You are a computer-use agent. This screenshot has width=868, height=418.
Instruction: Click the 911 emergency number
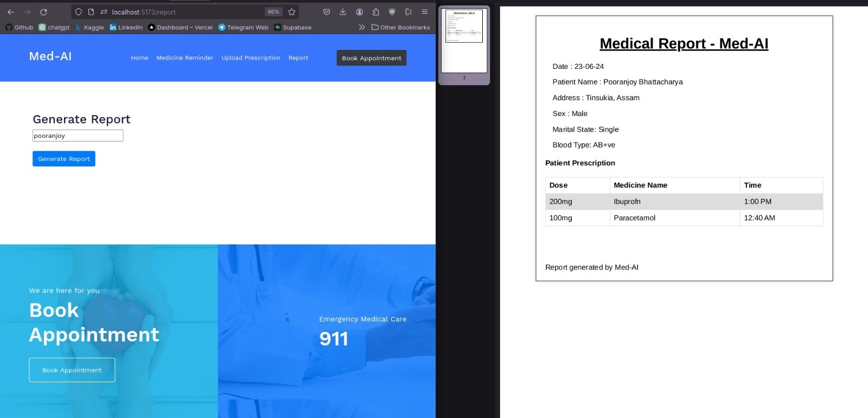pyautogui.click(x=334, y=339)
